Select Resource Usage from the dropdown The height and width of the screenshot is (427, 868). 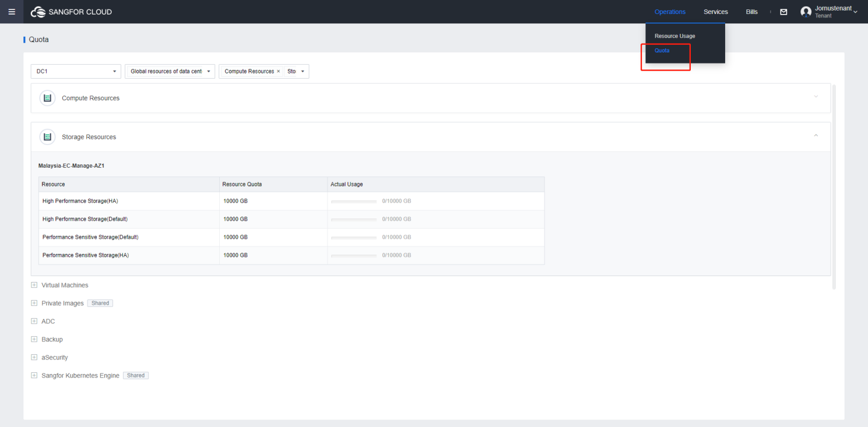point(674,36)
